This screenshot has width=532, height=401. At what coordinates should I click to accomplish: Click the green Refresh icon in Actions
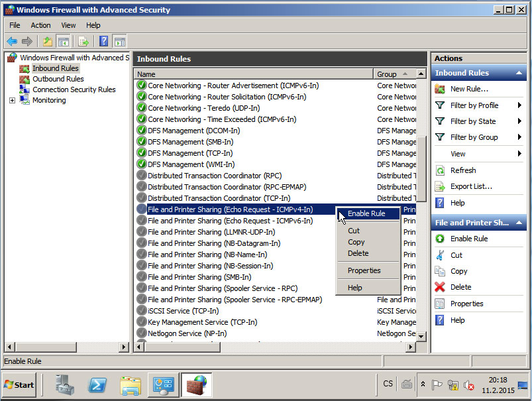(x=439, y=170)
